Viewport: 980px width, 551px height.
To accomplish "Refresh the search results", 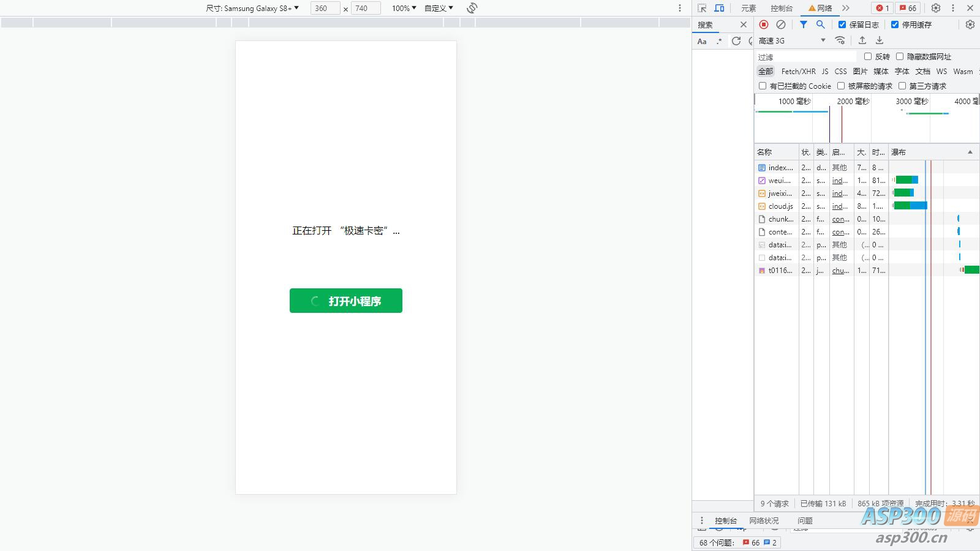I will [x=736, y=41].
